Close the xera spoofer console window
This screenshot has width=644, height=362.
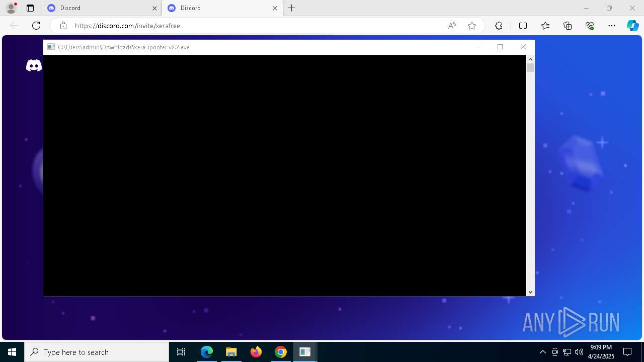click(523, 47)
